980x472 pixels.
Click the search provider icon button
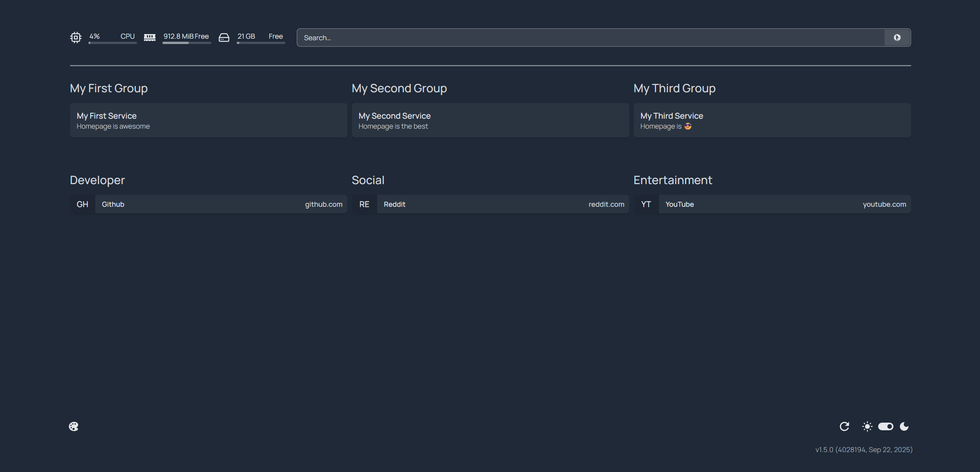[x=897, y=38]
